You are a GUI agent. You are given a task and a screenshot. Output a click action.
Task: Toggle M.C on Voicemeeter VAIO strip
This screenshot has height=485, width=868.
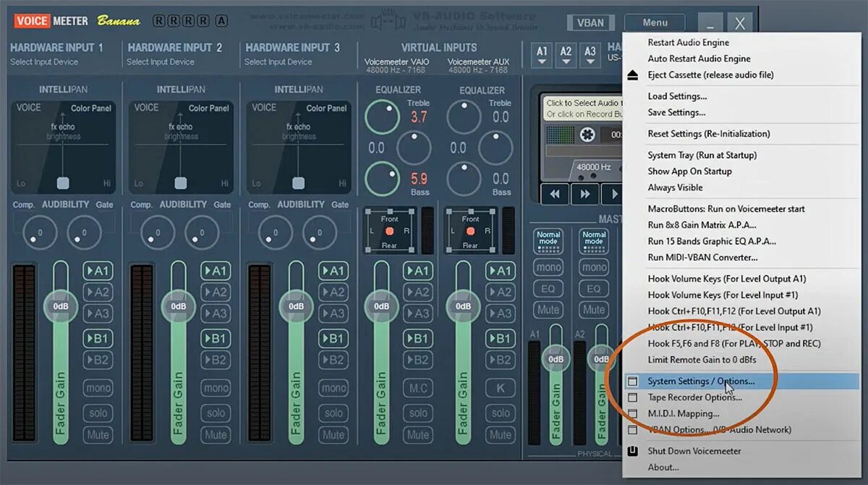pyautogui.click(x=418, y=388)
